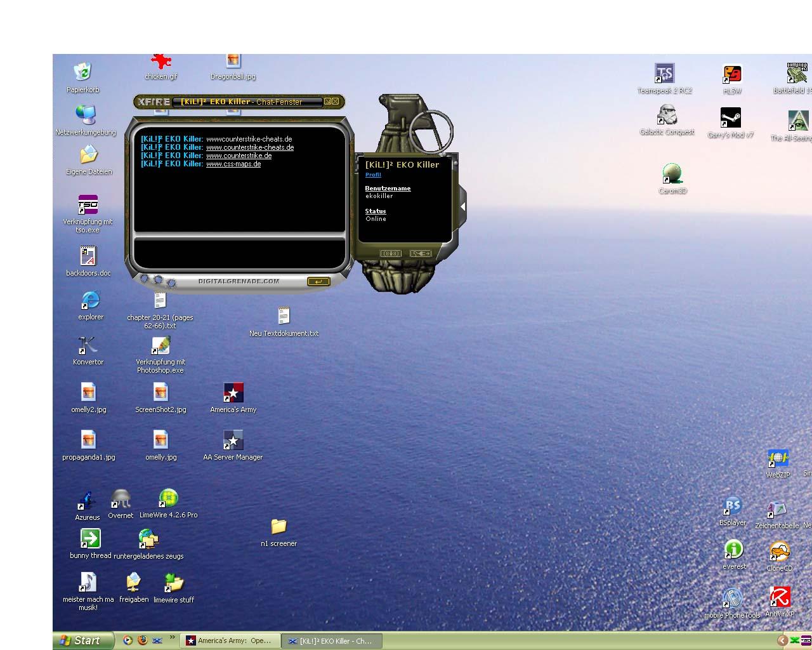
Task: Launch the tso.exe shortcut
Action: tap(88, 214)
